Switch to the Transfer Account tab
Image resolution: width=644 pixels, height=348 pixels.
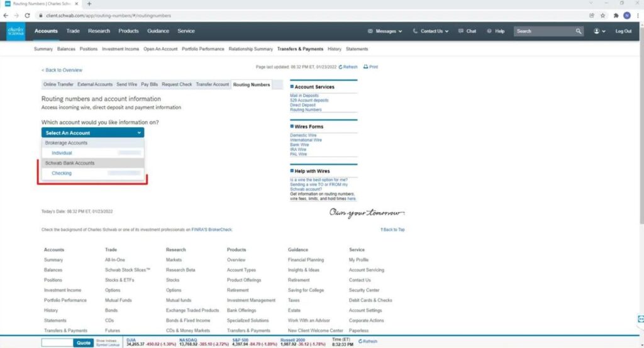tap(213, 84)
